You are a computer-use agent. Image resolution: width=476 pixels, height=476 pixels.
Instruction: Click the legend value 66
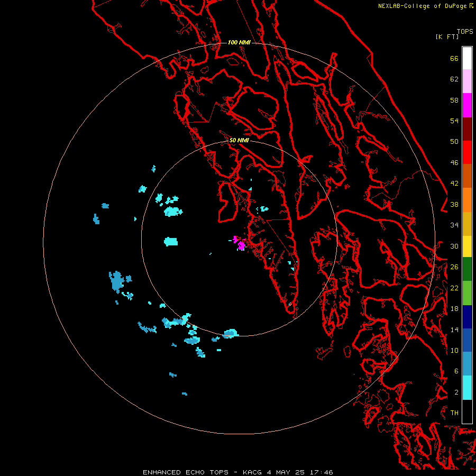(454, 58)
